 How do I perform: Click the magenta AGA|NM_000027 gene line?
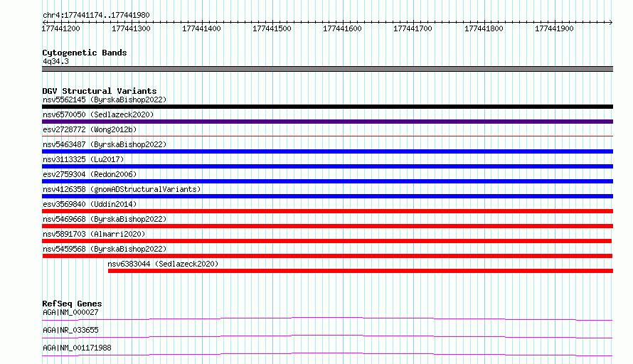tap(327, 318)
